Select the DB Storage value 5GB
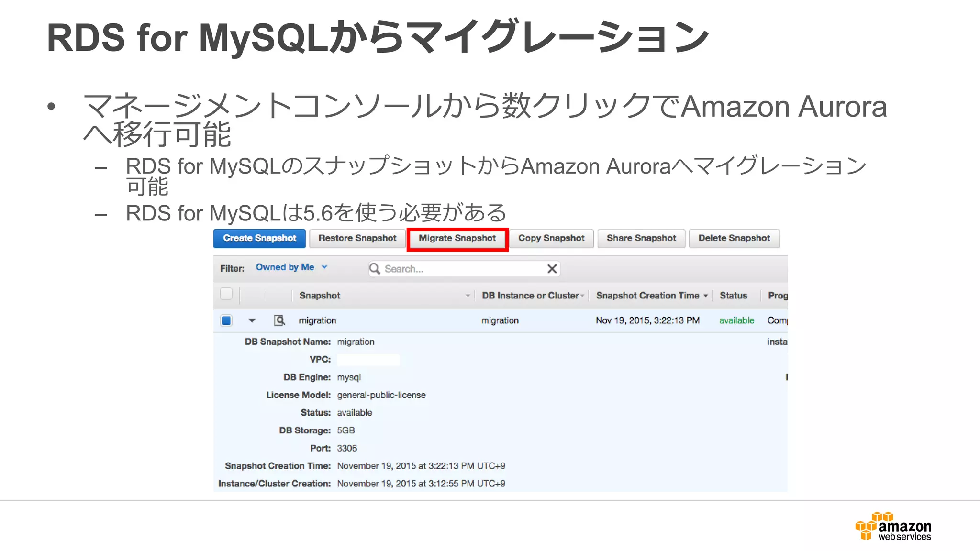Image resolution: width=980 pixels, height=551 pixels. pyautogui.click(x=346, y=430)
